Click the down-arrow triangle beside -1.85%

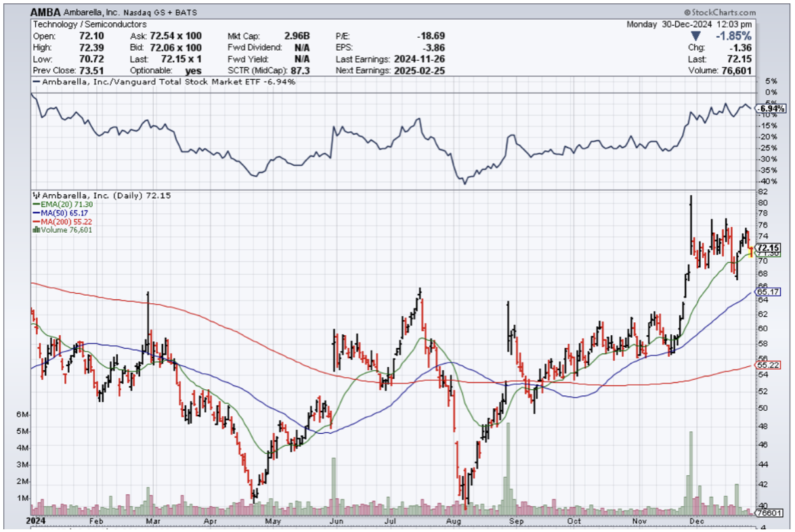pyautogui.click(x=706, y=35)
